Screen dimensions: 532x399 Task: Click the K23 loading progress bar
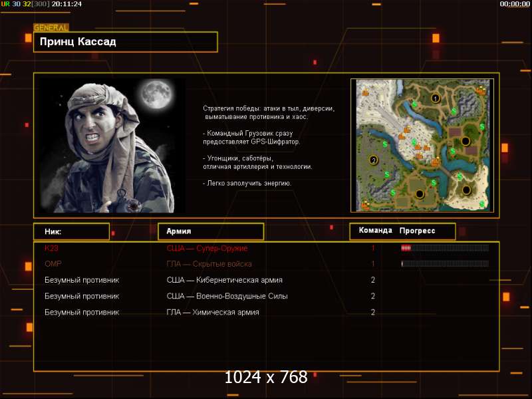445,248
